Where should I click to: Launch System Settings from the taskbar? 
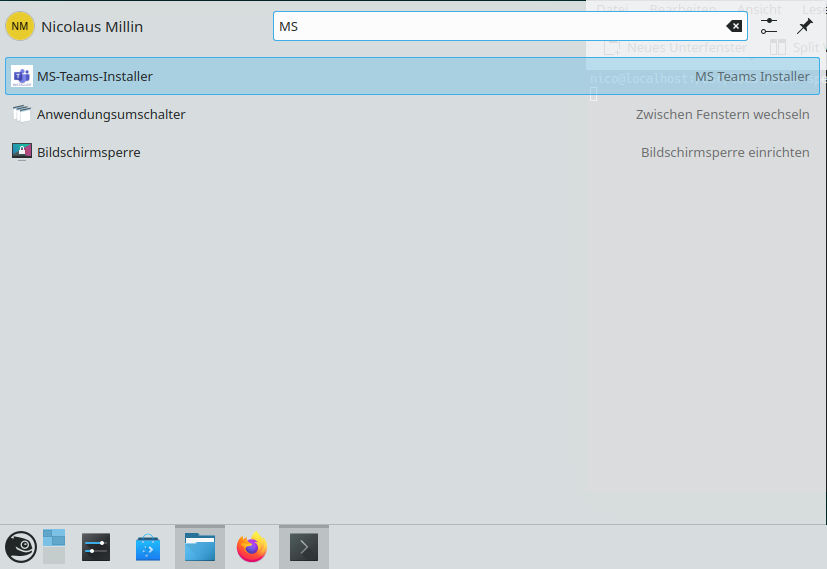pyautogui.click(x=96, y=547)
